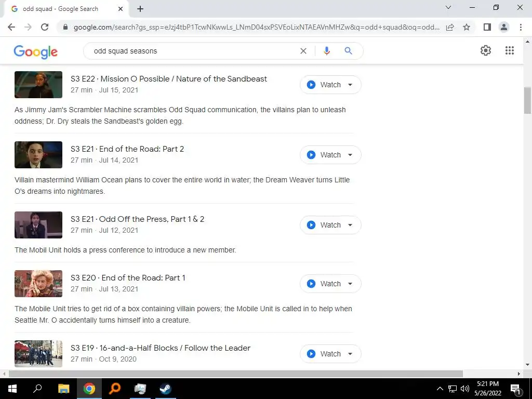
Task: Click the scroll down arrow
Action: (527, 365)
